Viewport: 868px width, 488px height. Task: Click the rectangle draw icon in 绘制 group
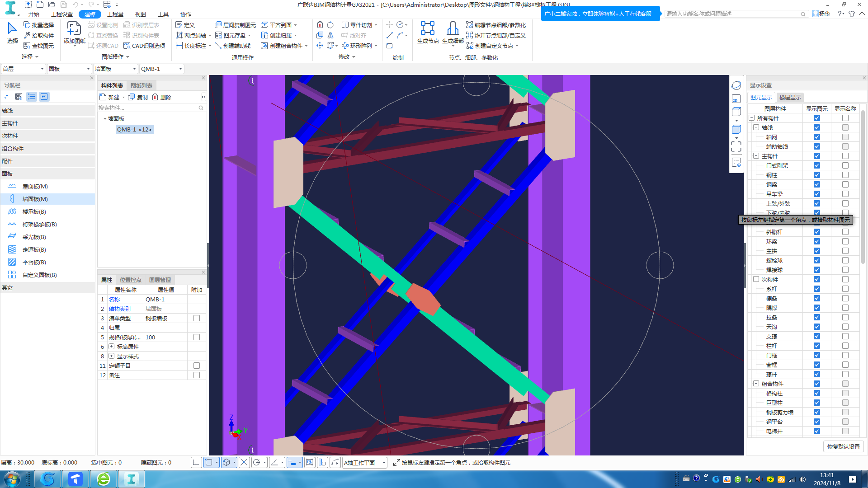click(390, 46)
